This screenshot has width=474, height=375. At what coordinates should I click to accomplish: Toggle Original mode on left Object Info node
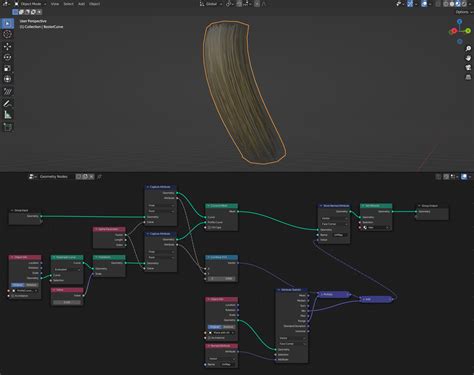click(x=18, y=285)
